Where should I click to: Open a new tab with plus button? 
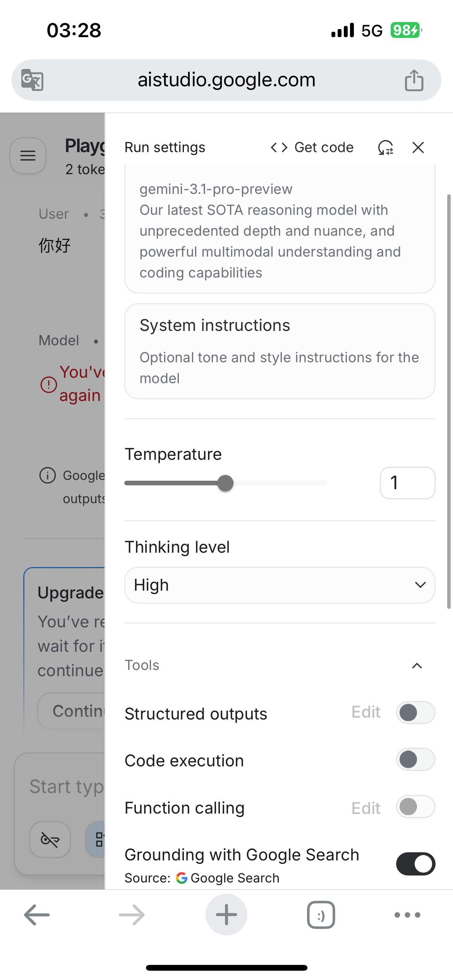pos(226,915)
